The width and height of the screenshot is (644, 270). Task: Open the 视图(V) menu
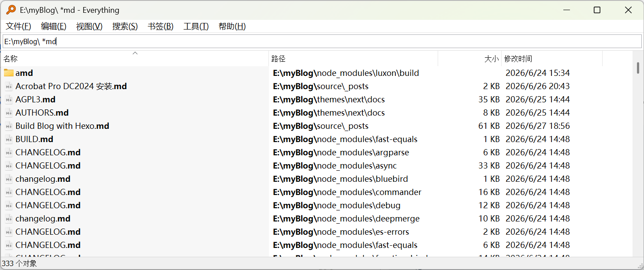(89, 26)
